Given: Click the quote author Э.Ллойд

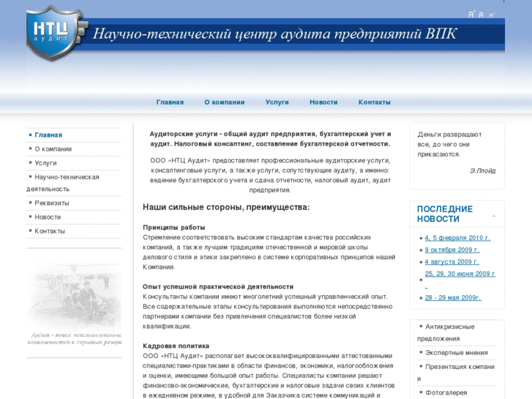Looking at the screenshot, I should [x=482, y=171].
